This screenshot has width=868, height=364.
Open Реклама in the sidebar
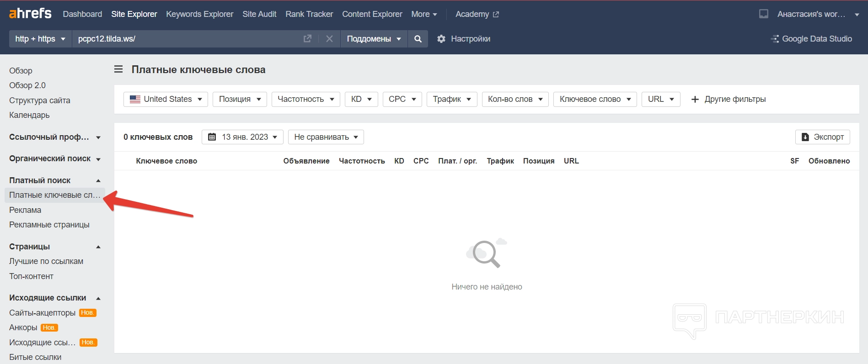point(25,210)
